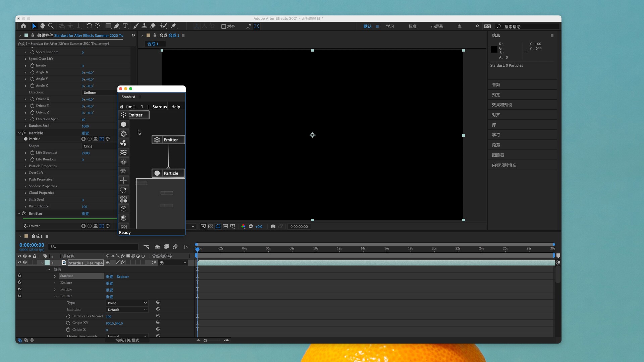
Task: Select the Clone Stamp tool
Action: (x=144, y=26)
